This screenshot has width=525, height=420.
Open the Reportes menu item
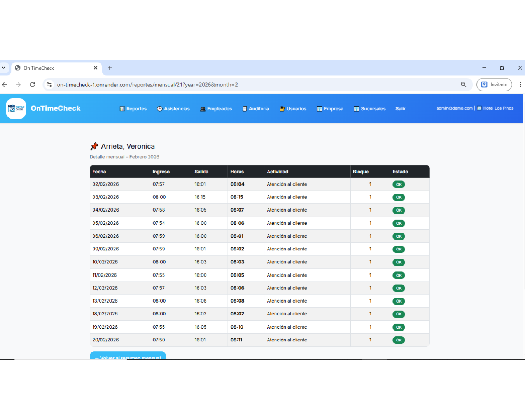(133, 109)
